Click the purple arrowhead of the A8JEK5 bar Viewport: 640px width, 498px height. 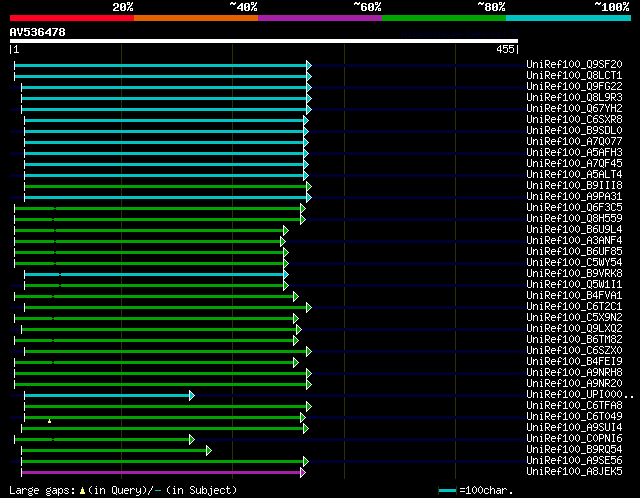(303, 472)
